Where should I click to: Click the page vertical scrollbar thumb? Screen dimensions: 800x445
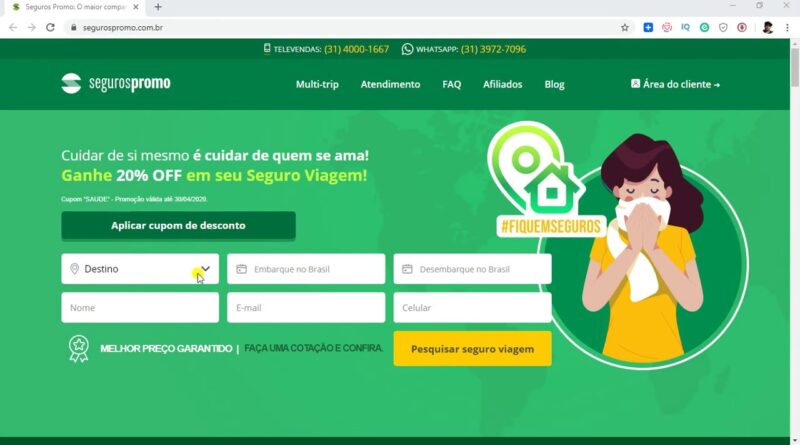795,68
